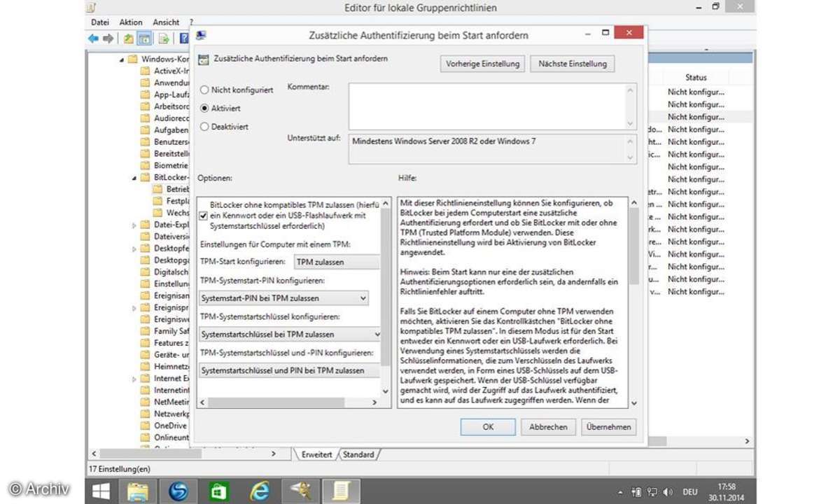The image size is (840, 504).
Task: Click the dialog title bar system icon
Action: [x=201, y=34]
